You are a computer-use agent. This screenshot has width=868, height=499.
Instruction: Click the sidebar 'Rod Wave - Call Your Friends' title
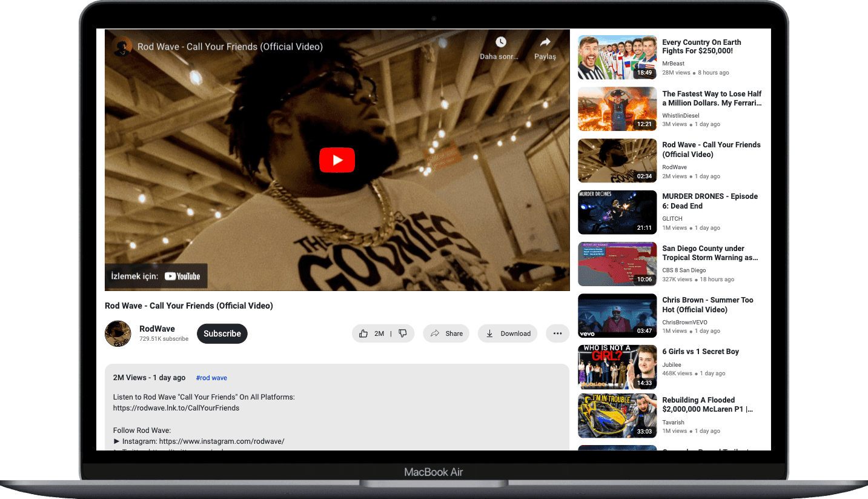coord(711,150)
